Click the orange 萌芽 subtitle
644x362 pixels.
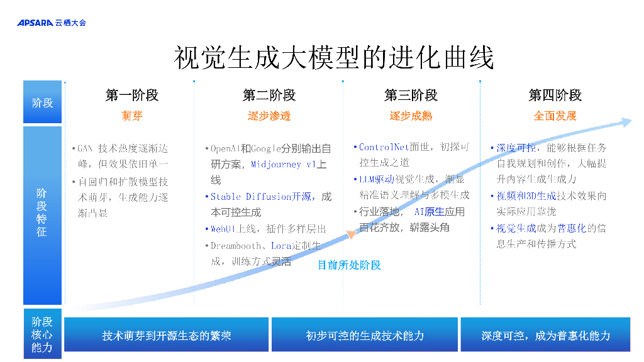pos(132,116)
